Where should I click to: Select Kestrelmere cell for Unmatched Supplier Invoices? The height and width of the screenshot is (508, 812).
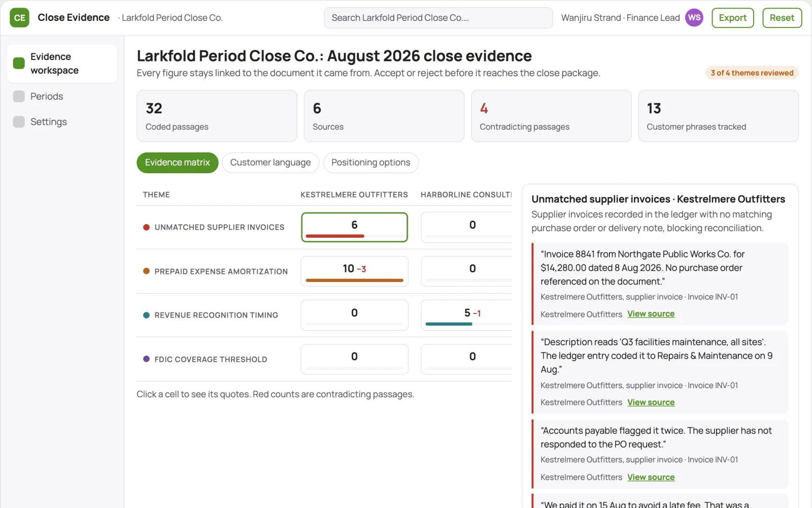click(x=354, y=227)
